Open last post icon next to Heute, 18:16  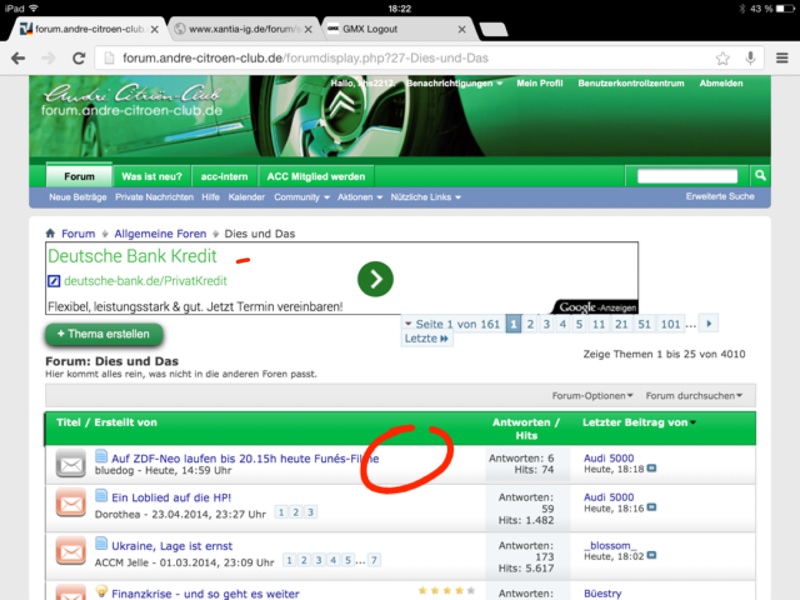[652, 507]
